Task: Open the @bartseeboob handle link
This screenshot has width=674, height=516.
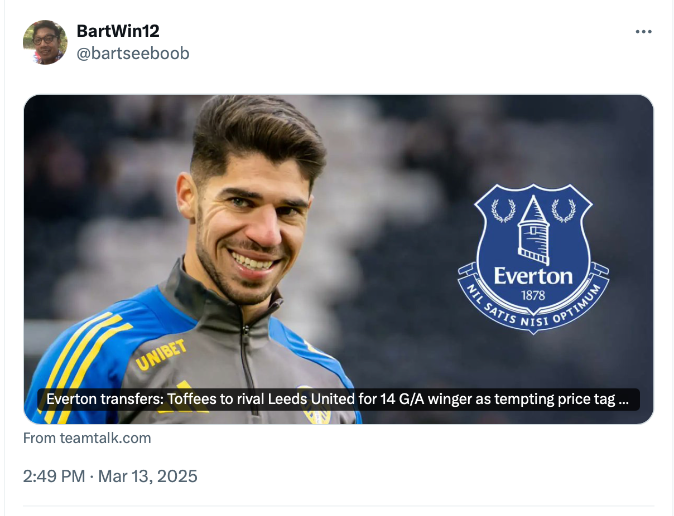Action: (133, 53)
